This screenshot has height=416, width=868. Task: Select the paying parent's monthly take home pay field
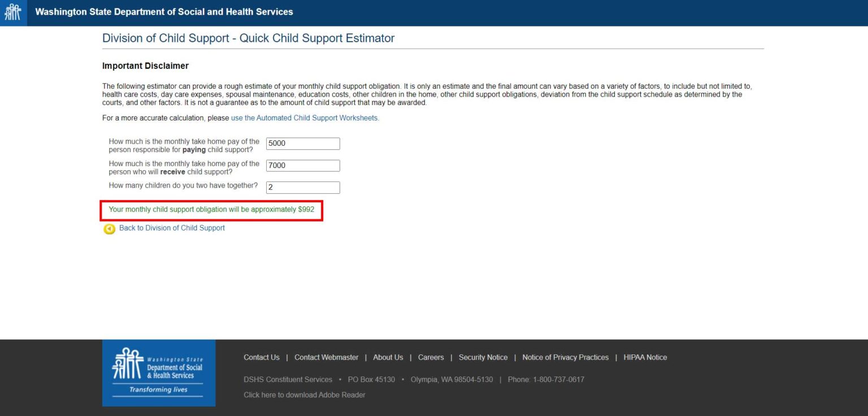pos(303,143)
